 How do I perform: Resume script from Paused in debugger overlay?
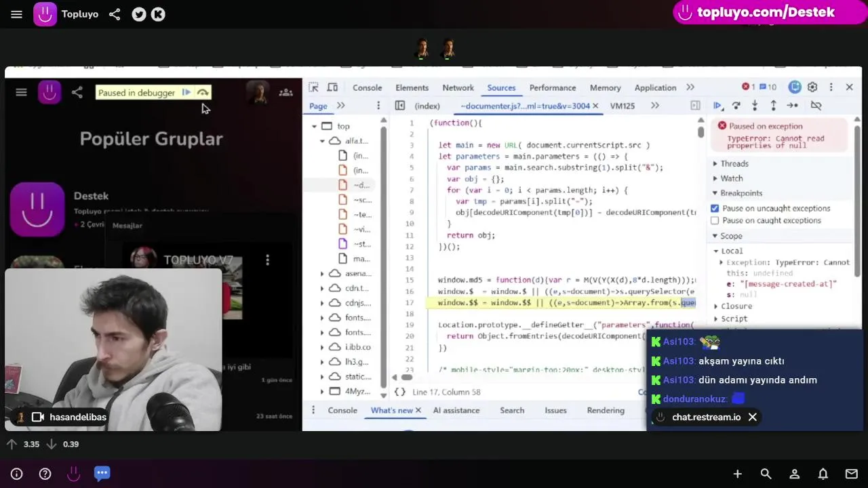(186, 93)
